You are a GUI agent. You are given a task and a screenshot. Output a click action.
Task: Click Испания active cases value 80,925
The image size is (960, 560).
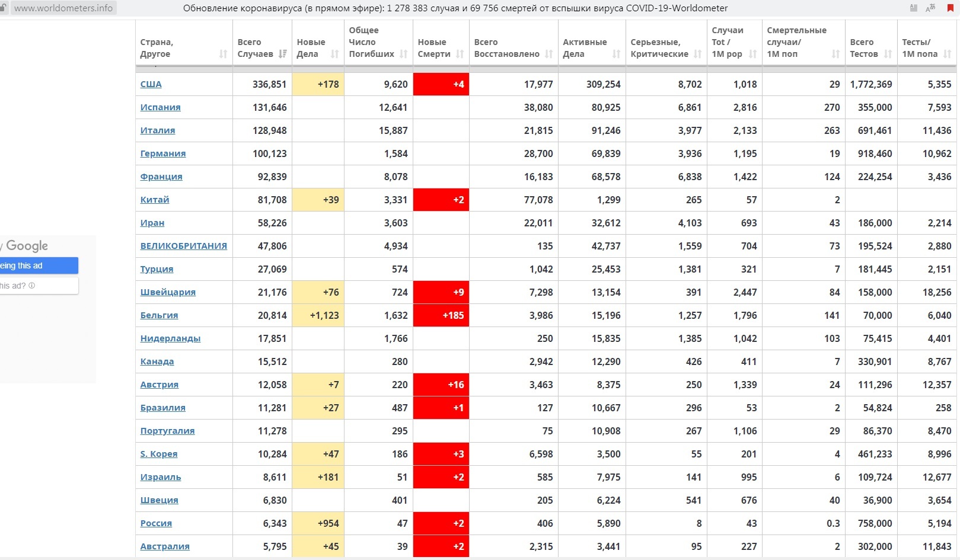pyautogui.click(x=606, y=107)
